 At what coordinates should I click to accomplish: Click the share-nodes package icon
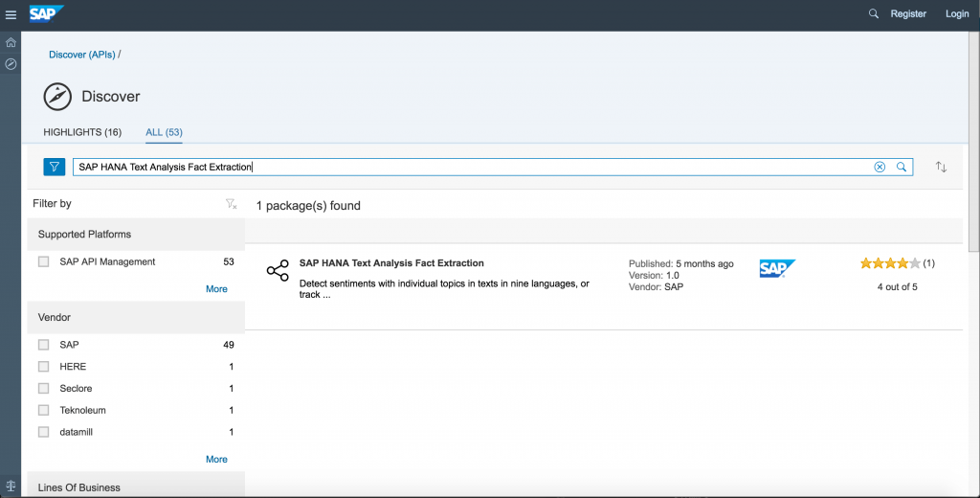[x=278, y=270]
